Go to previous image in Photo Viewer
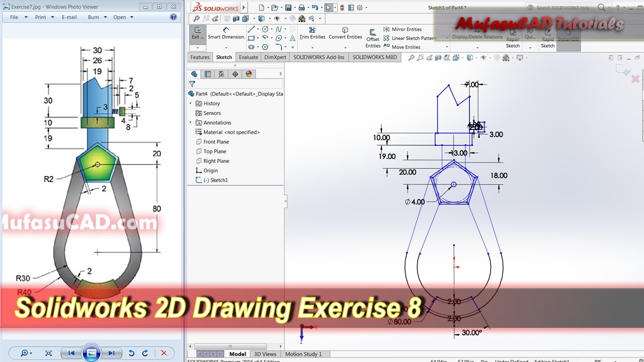644x362 pixels. (71, 353)
